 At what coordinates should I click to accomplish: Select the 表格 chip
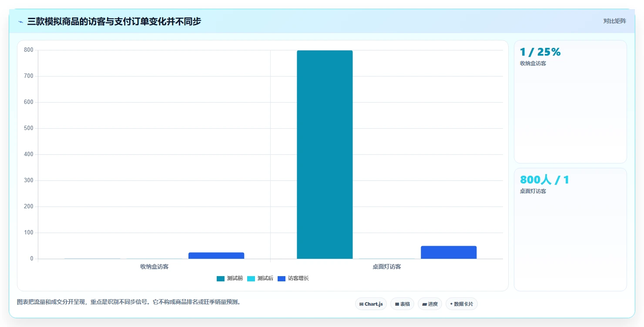tap(402, 304)
